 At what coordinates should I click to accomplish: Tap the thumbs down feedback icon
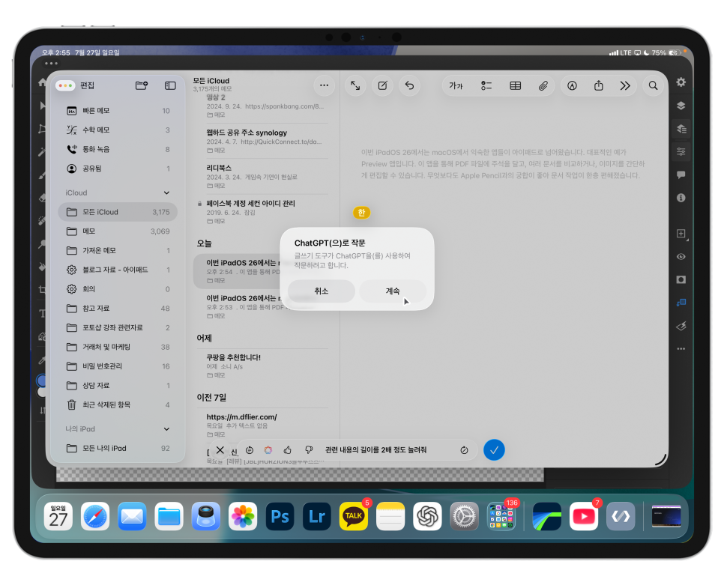(309, 450)
